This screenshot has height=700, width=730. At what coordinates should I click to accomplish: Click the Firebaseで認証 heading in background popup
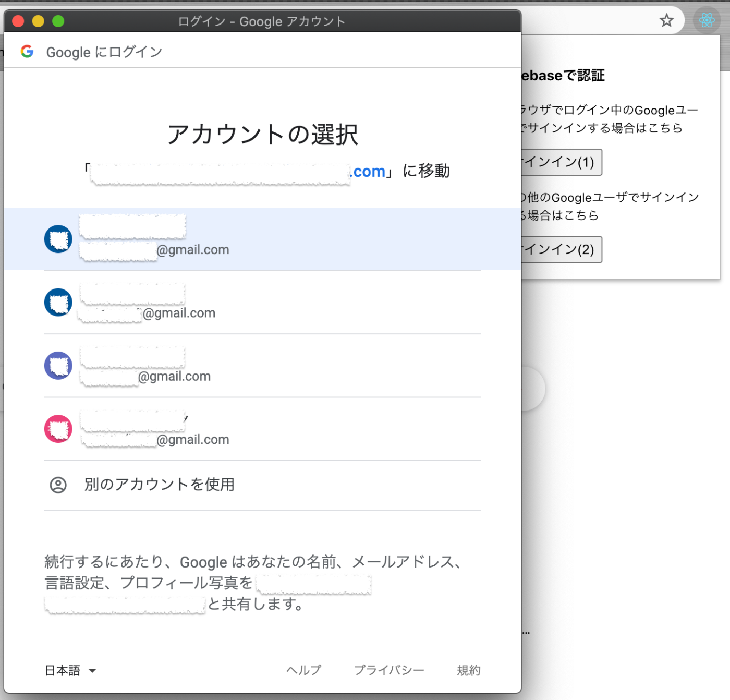tap(563, 76)
